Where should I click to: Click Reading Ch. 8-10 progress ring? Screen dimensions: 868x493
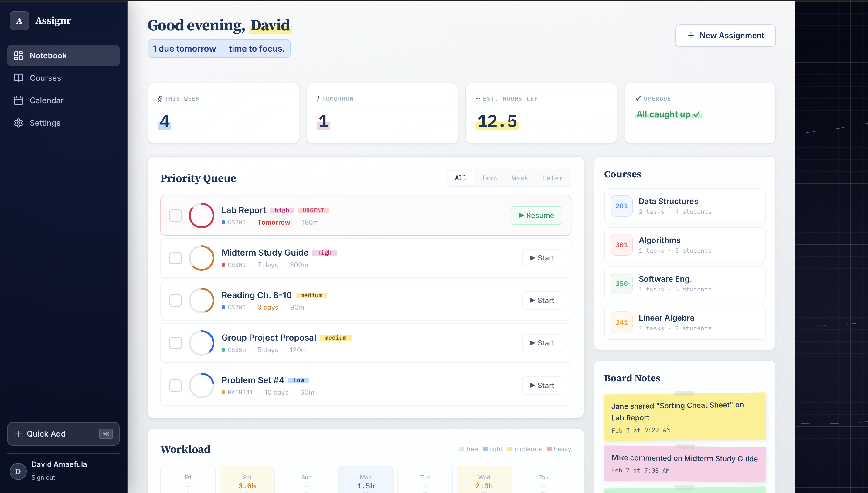[201, 300]
